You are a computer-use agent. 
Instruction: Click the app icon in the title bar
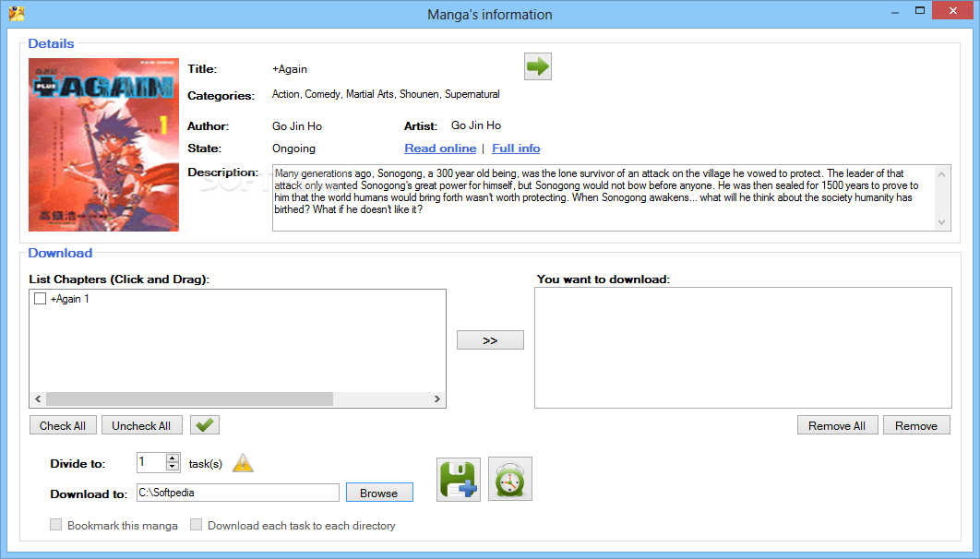(x=17, y=13)
